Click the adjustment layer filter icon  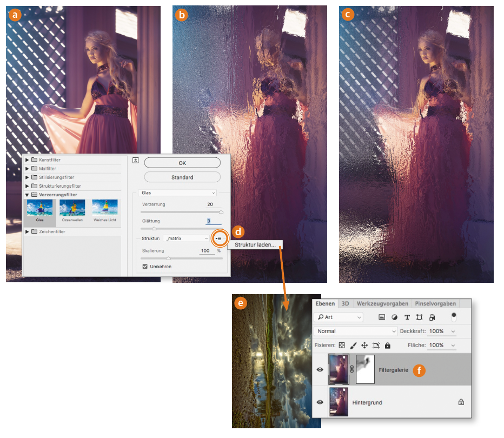(394, 317)
